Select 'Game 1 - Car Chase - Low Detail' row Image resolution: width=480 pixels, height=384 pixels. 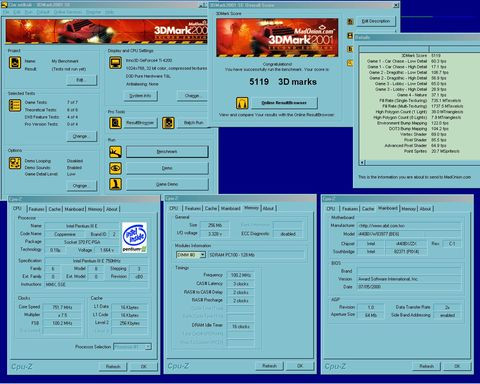(421, 61)
